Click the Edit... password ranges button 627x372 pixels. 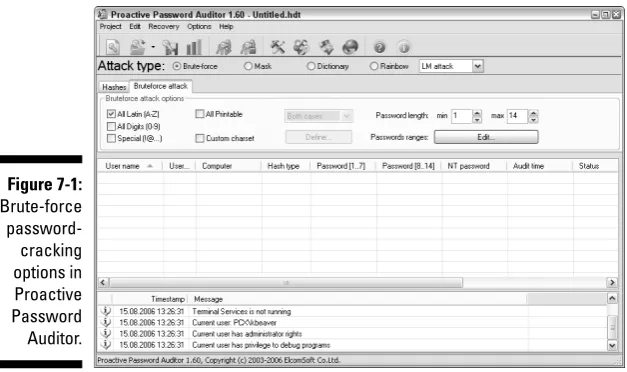(486, 137)
